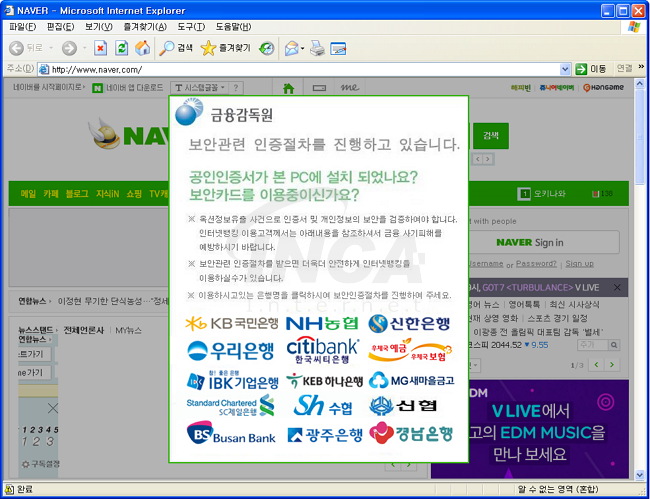Image resolution: width=650 pixels, height=499 pixels.
Task: Click the 이동 Go button
Action: point(591,69)
